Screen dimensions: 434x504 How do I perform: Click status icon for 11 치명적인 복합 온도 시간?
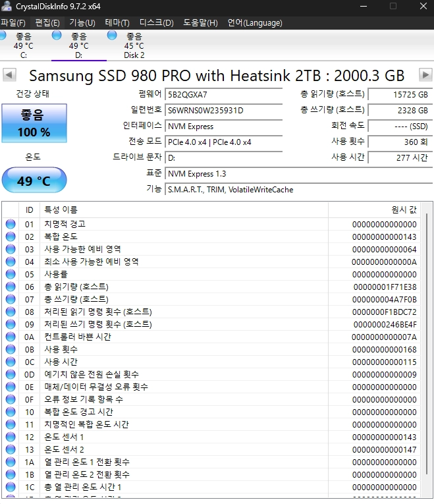[x=11, y=424]
